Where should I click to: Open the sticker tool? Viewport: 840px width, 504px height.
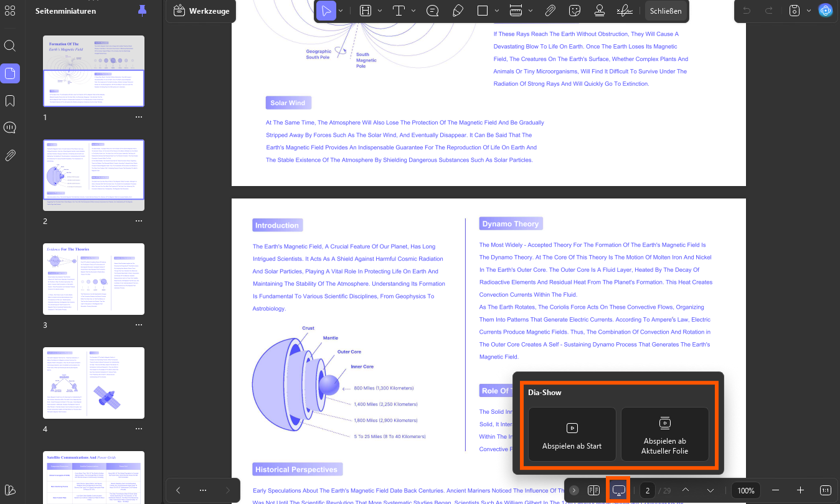pyautogui.click(x=575, y=11)
